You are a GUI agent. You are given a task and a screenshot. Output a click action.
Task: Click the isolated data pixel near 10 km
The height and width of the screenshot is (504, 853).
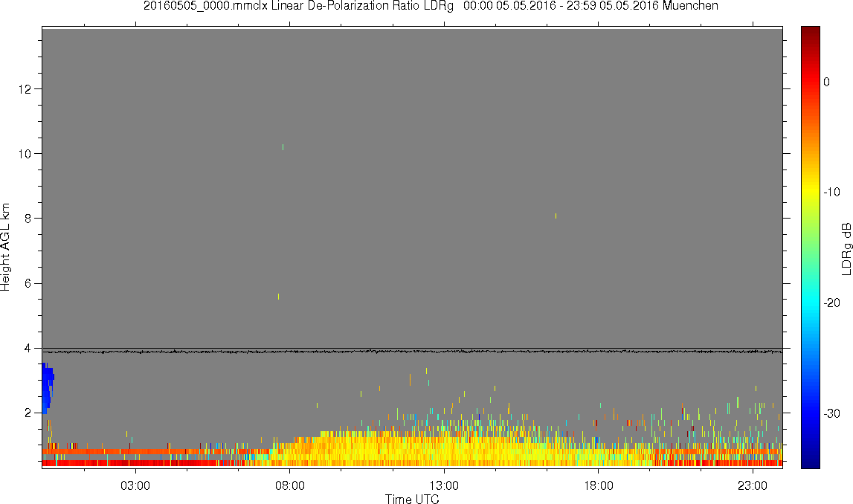coord(283,146)
